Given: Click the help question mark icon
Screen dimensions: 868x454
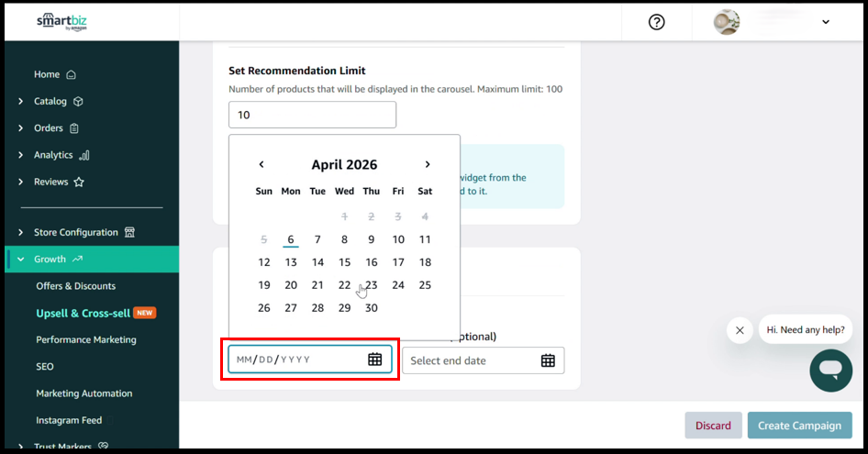Looking at the screenshot, I should point(656,22).
